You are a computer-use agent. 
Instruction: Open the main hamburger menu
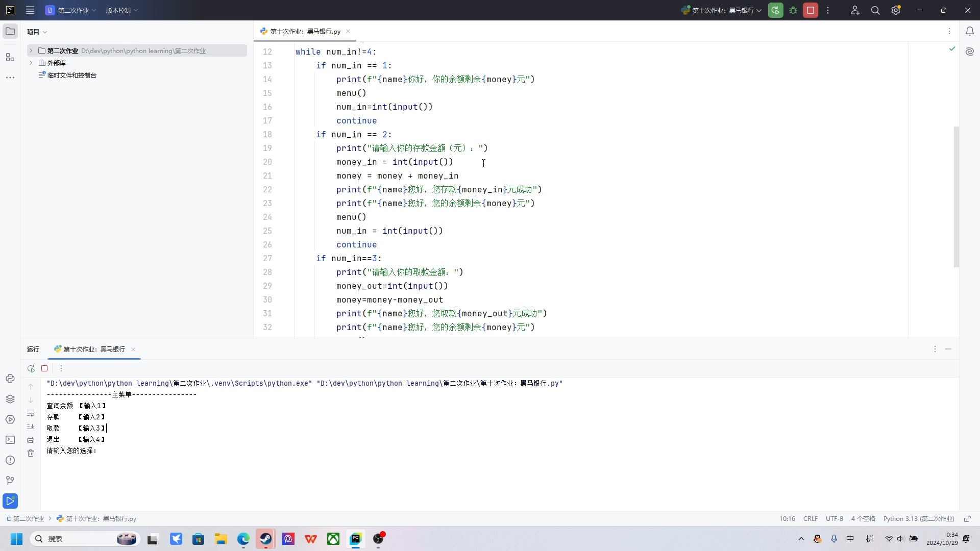[x=30, y=10]
